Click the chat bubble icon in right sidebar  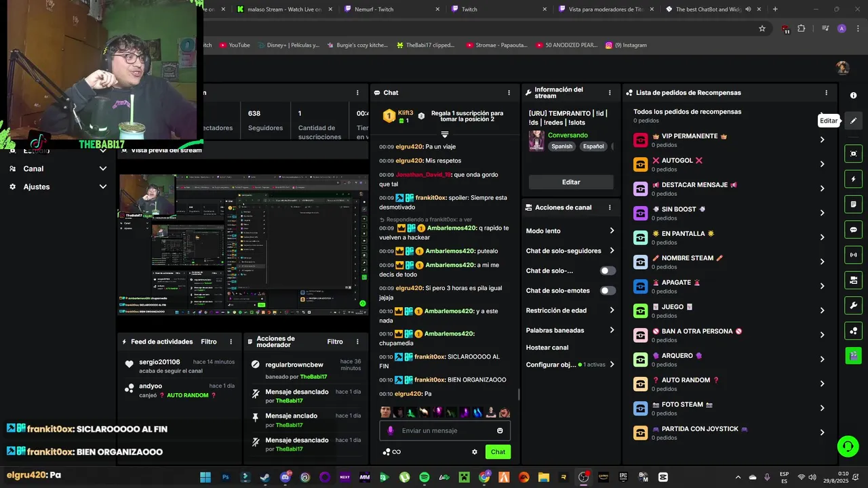853,230
